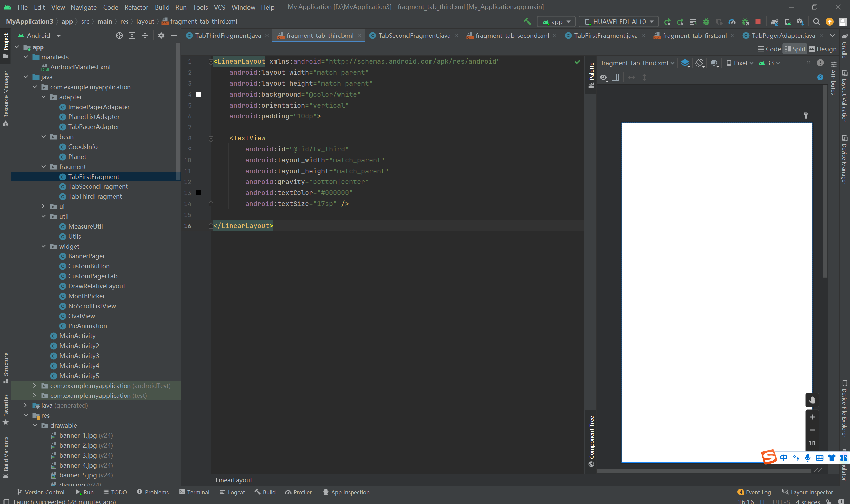The width and height of the screenshot is (850, 504).
Task: Zoom in the design preview with plus
Action: pos(812,417)
